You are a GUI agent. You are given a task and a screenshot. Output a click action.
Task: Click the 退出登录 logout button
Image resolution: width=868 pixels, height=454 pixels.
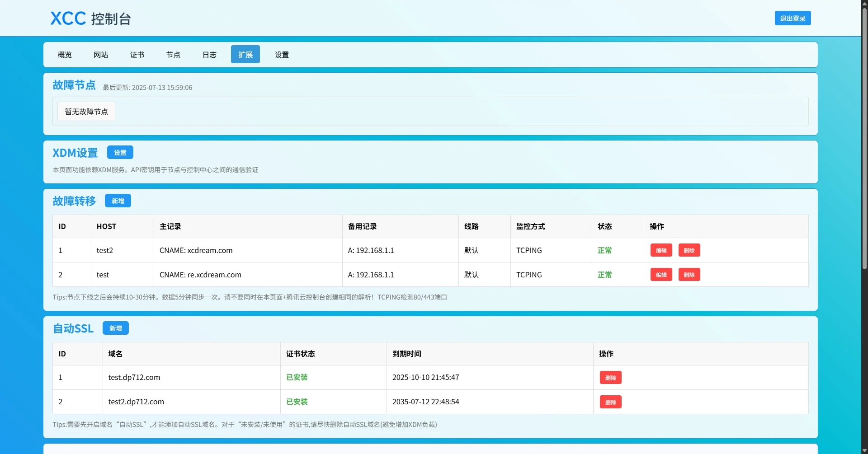(793, 19)
